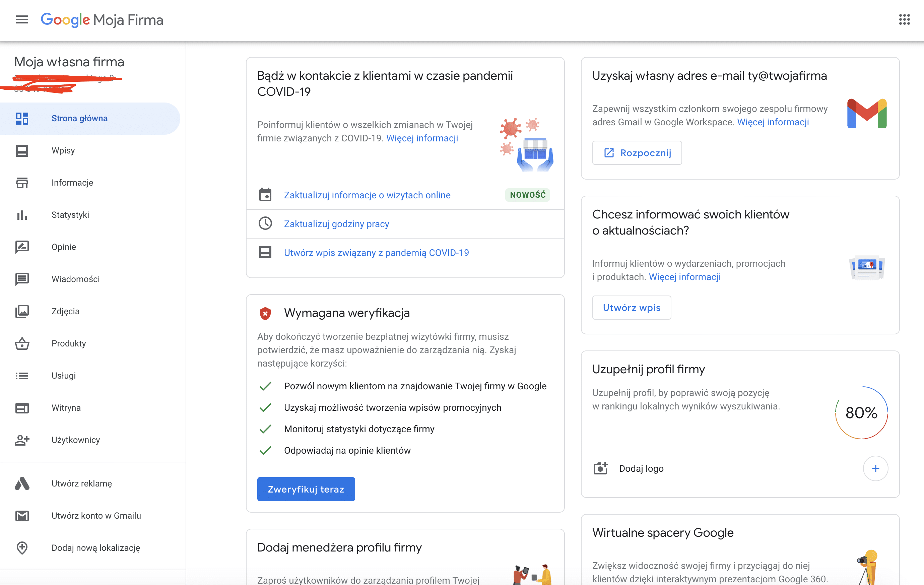Select the Opinie reviews icon
The image size is (924, 585).
click(x=22, y=247)
